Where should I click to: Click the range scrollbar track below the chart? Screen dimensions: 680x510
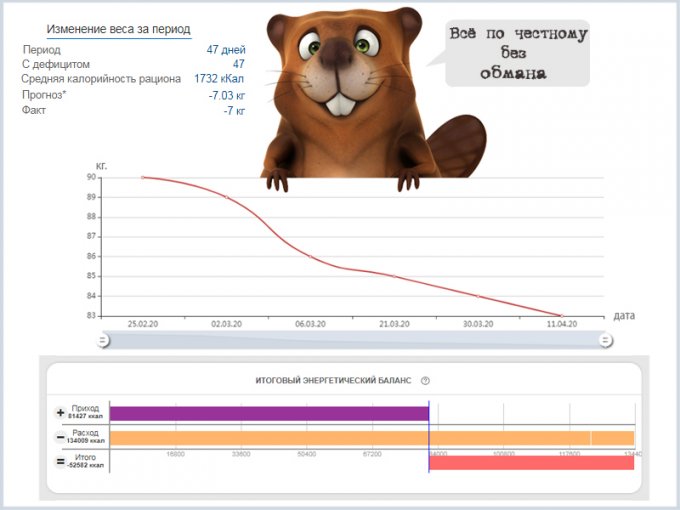tap(354, 341)
